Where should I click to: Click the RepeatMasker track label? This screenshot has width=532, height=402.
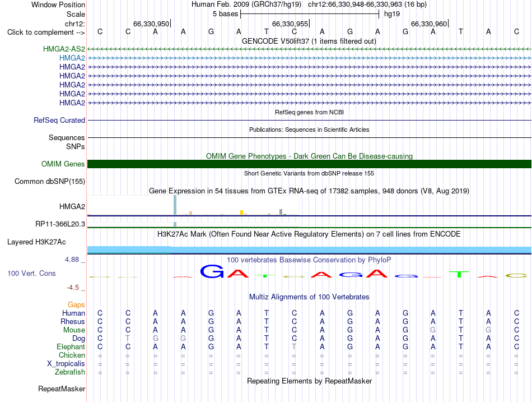(x=62, y=389)
